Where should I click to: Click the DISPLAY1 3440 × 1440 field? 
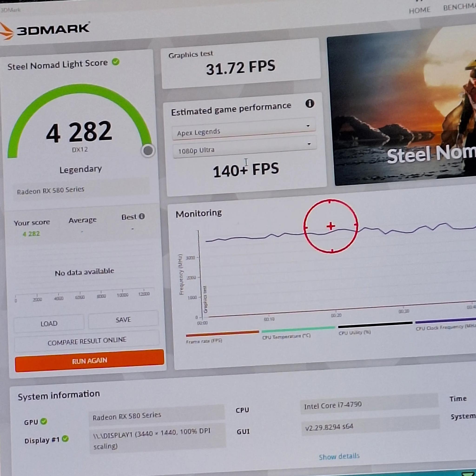tap(157, 439)
